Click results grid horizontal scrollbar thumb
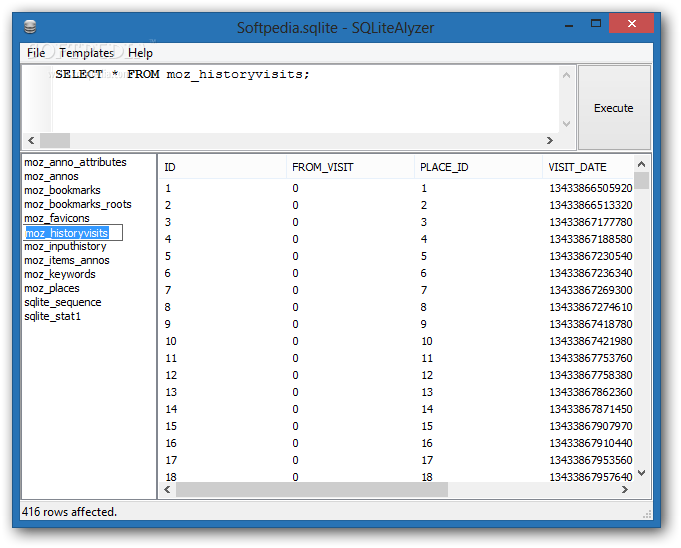Viewport: 681px width, 548px height. [x=312, y=489]
